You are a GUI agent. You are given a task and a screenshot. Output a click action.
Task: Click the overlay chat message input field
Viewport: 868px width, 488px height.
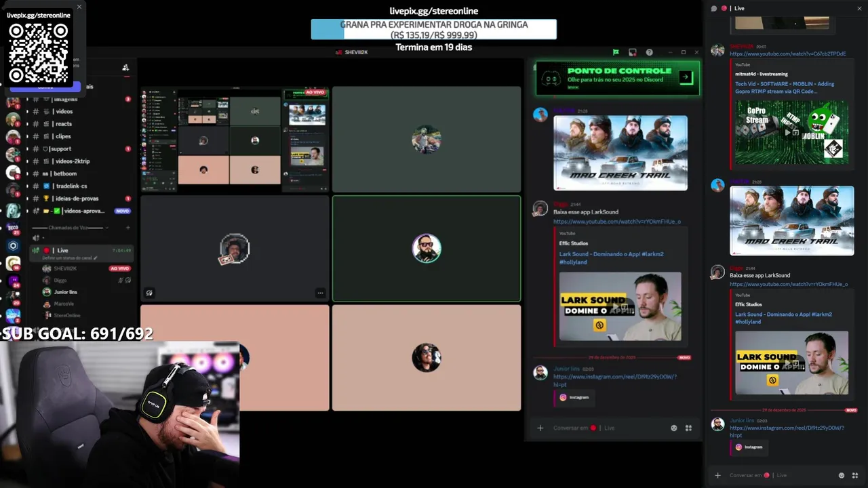780,475
